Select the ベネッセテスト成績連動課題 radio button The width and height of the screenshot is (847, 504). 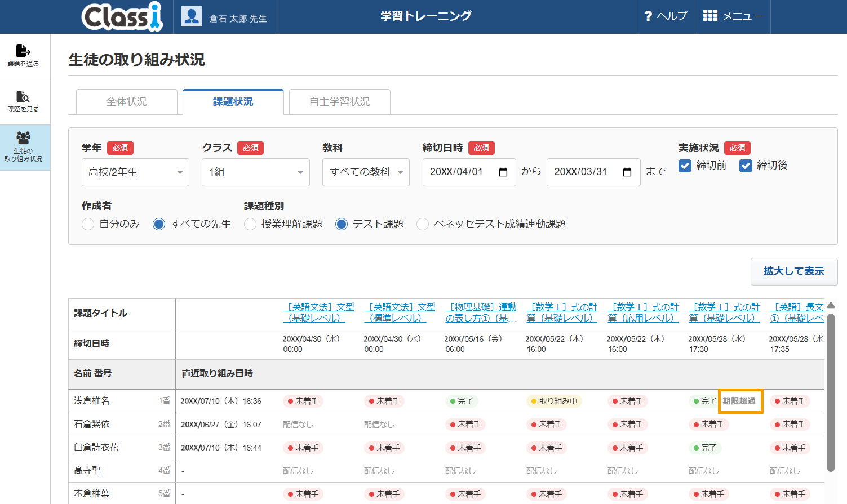click(423, 224)
